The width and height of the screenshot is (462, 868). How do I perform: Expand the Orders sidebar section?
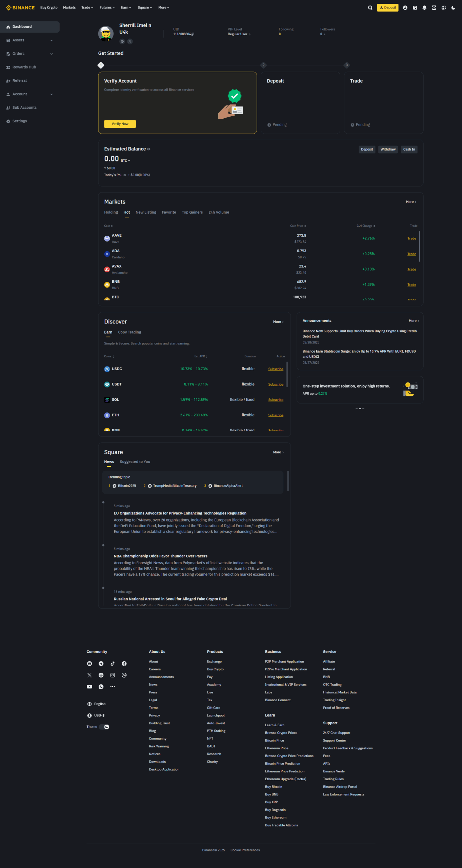[51, 54]
